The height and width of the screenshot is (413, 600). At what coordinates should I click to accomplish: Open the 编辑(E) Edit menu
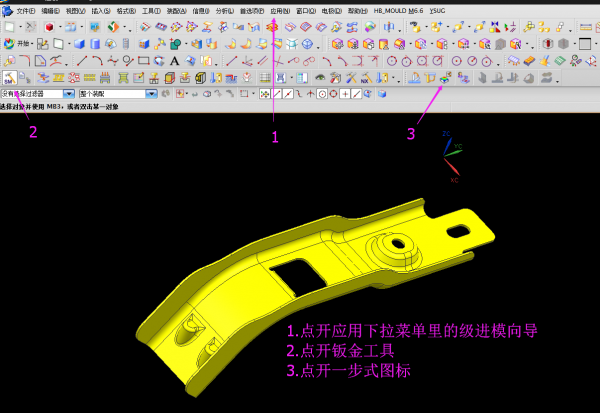[x=50, y=11]
